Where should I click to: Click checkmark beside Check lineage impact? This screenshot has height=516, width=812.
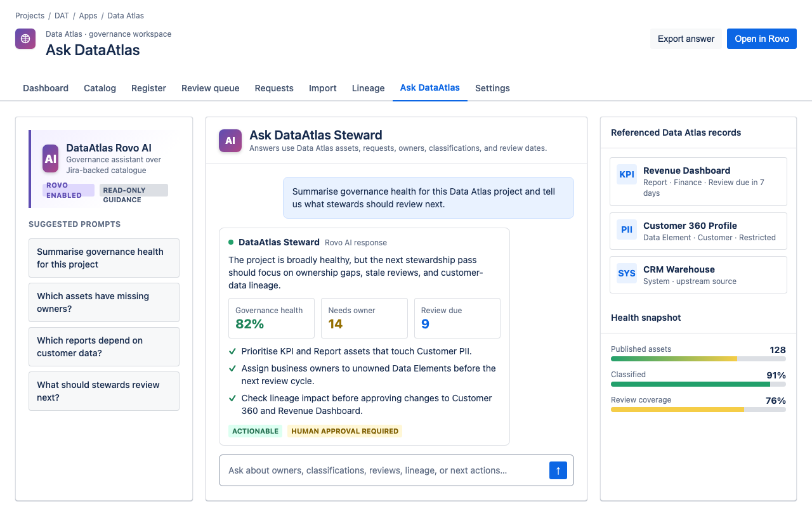pos(232,398)
